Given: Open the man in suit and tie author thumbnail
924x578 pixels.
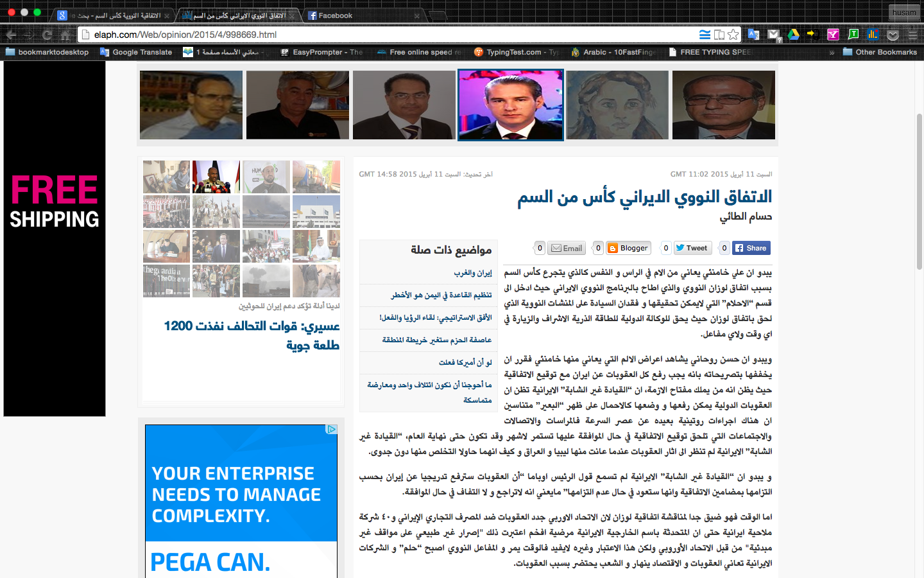Looking at the screenshot, I should [404, 105].
